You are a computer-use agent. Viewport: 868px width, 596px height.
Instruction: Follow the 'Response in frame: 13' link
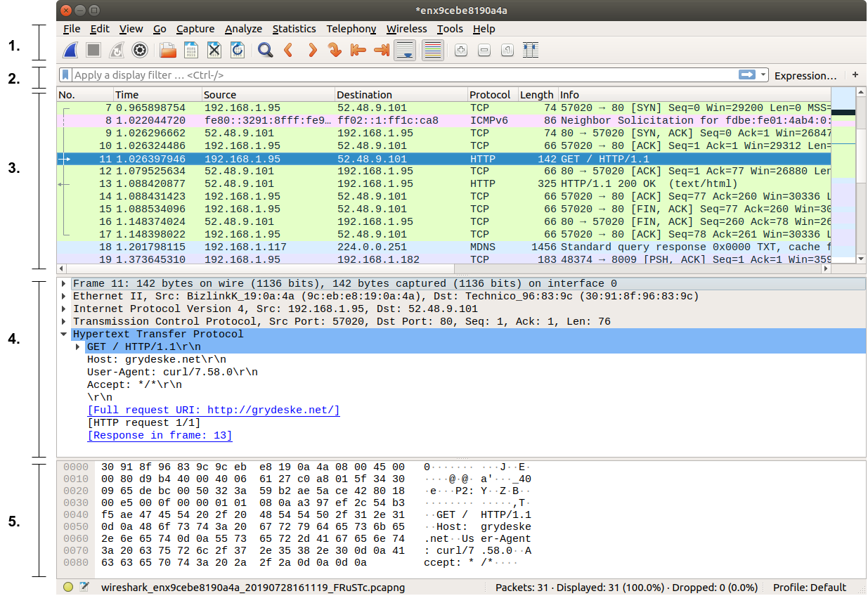160,436
